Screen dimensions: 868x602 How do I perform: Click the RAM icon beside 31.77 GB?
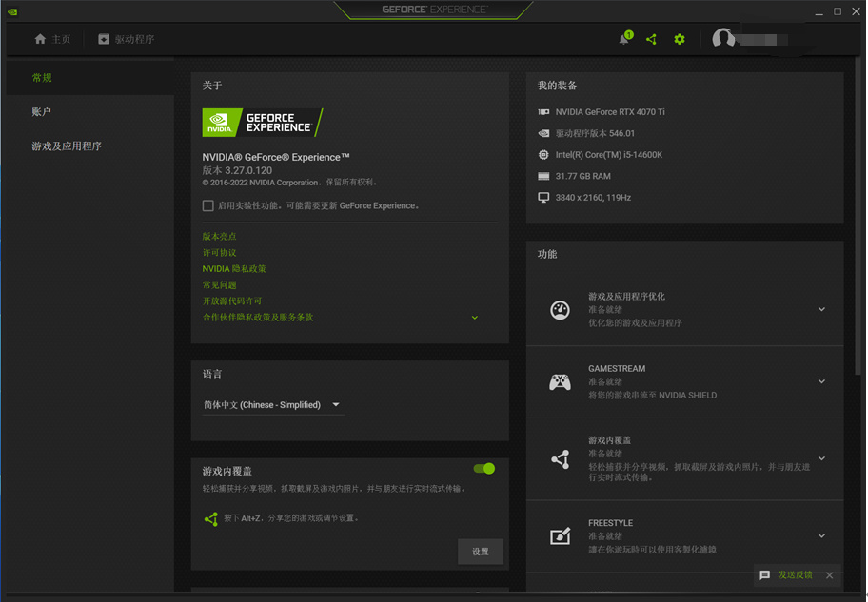(543, 176)
